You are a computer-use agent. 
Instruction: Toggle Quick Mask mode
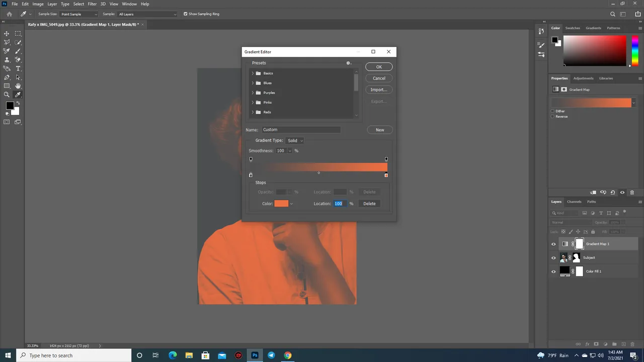[7, 122]
